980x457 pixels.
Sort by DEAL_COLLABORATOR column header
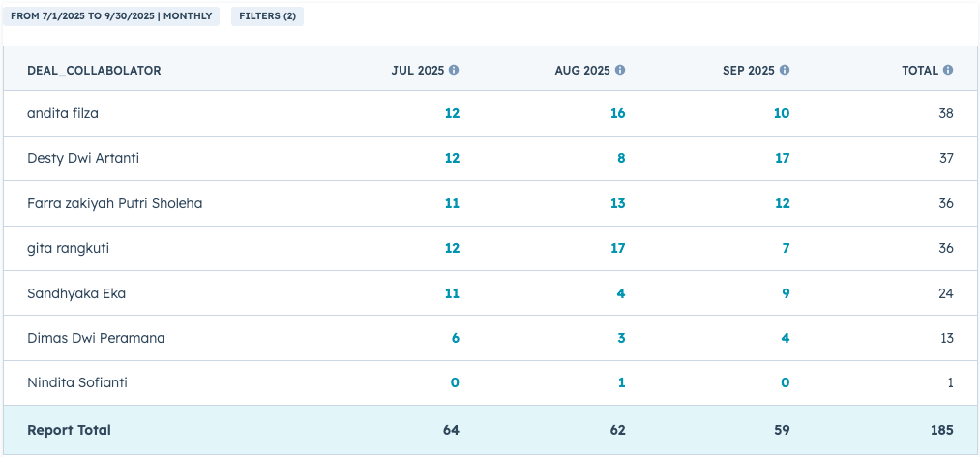[94, 71]
